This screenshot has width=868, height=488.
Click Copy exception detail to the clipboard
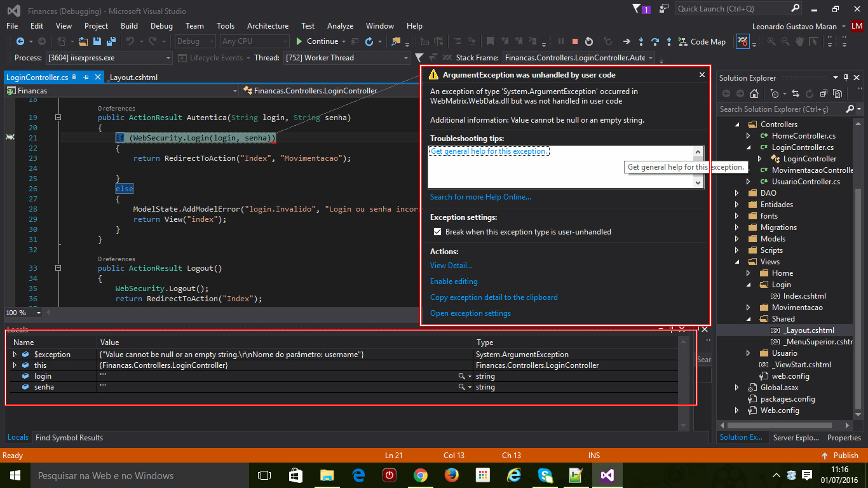pos(494,297)
